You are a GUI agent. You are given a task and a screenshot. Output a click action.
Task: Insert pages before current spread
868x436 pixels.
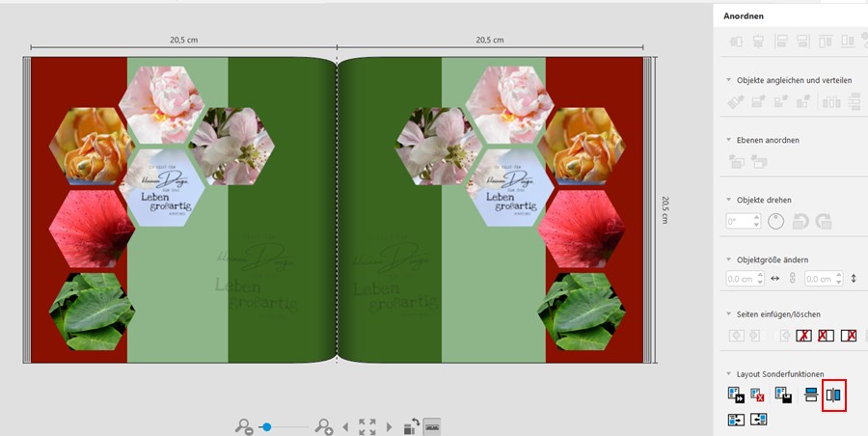coord(736,335)
